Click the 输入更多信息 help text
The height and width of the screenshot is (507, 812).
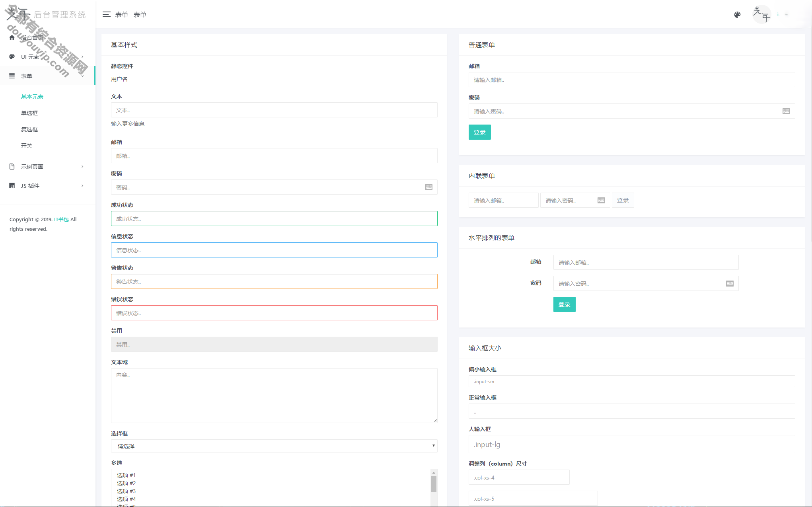[127, 124]
